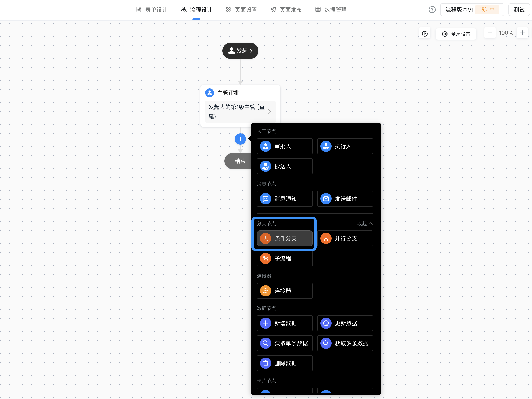The height and width of the screenshot is (399, 532).
Task: Select the 条件分支 conditional branch node
Action: pos(285,239)
